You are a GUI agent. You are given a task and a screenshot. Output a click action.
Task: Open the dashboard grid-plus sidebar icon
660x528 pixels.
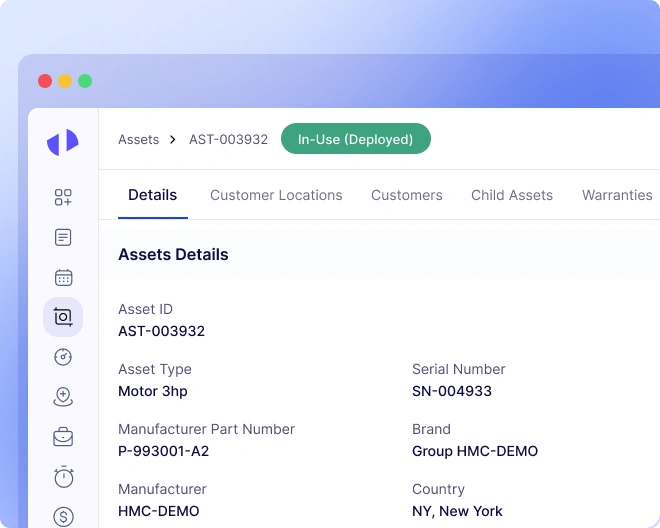(63, 197)
